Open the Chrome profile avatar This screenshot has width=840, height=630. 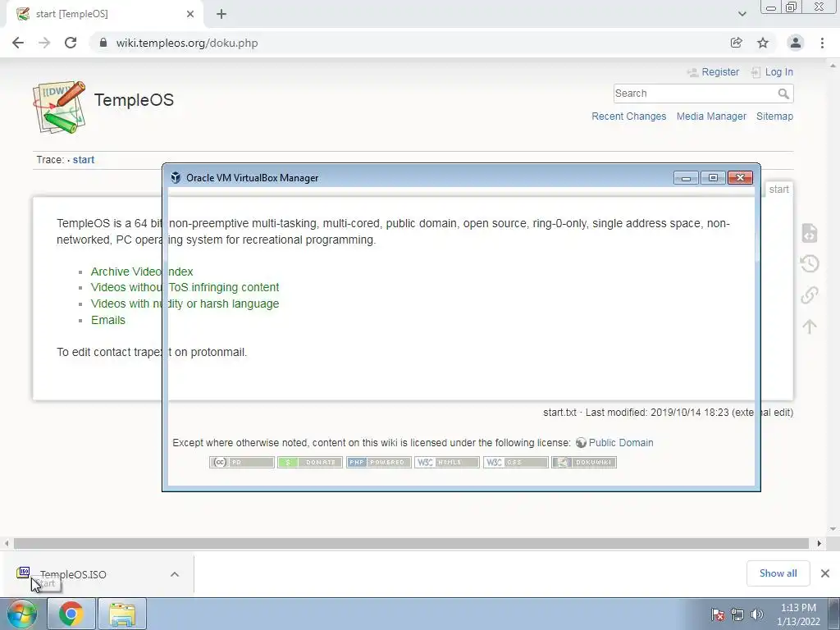point(796,43)
